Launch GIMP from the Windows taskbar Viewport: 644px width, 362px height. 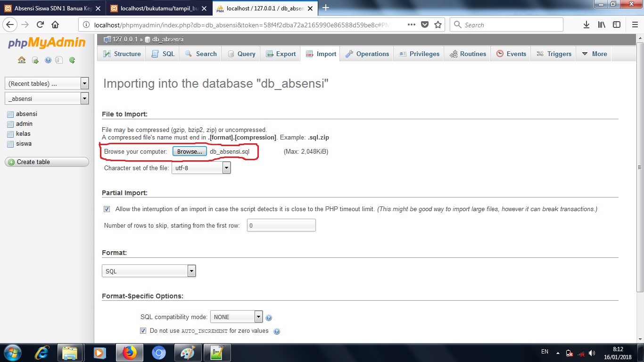188,352
